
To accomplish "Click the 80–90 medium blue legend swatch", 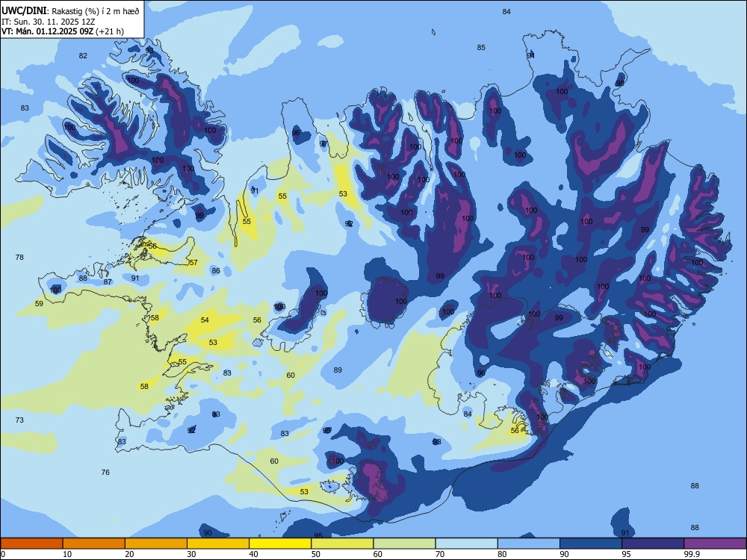I will (x=529, y=544).
